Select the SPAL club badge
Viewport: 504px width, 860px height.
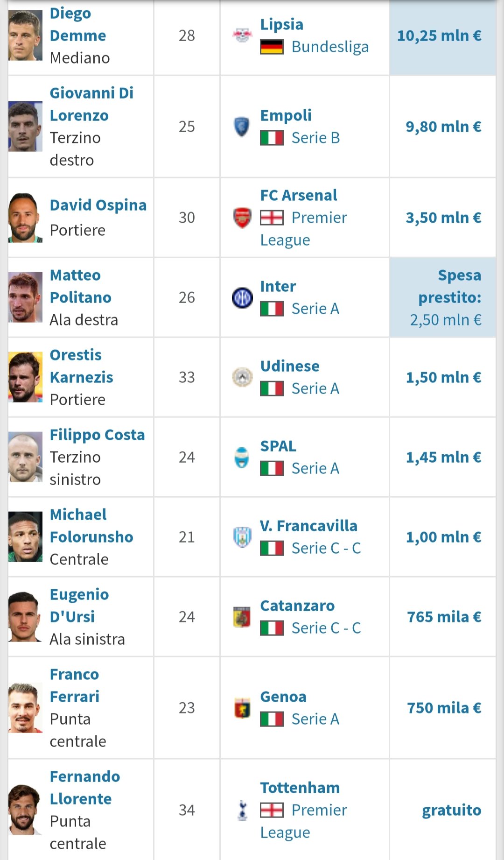click(242, 457)
